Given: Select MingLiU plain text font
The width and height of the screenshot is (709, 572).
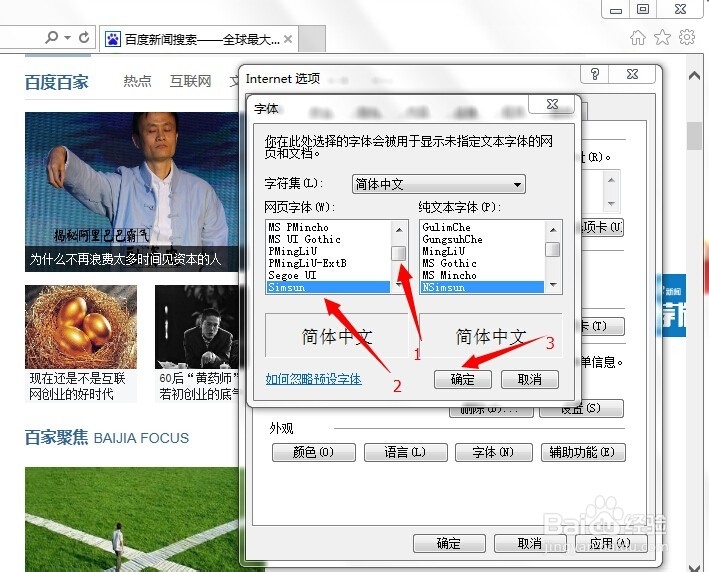Looking at the screenshot, I should (482, 251).
